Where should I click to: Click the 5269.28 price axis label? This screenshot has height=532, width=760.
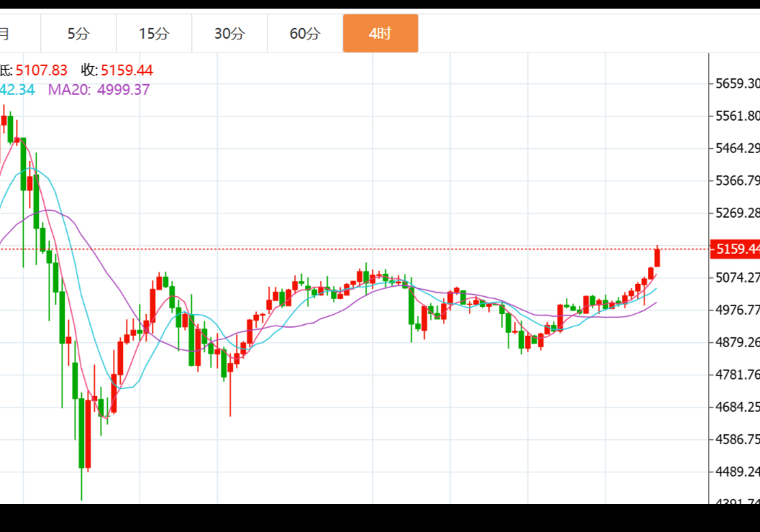click(x=737, y=213)
